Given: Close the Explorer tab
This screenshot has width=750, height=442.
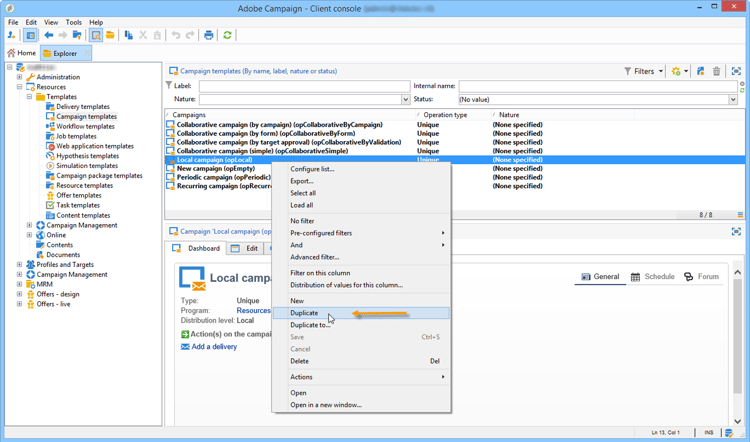Looking at the screenshot, I should point(87,53).
